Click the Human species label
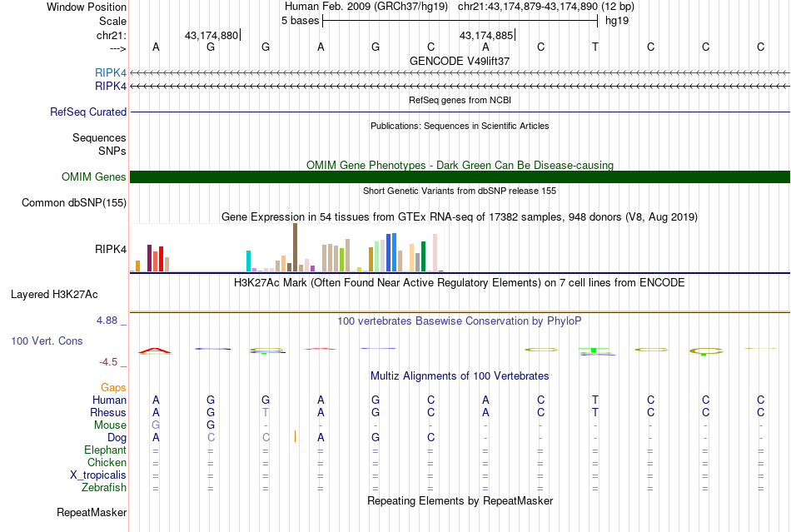Viewport: 791px width, 532px height. [109, 400]
